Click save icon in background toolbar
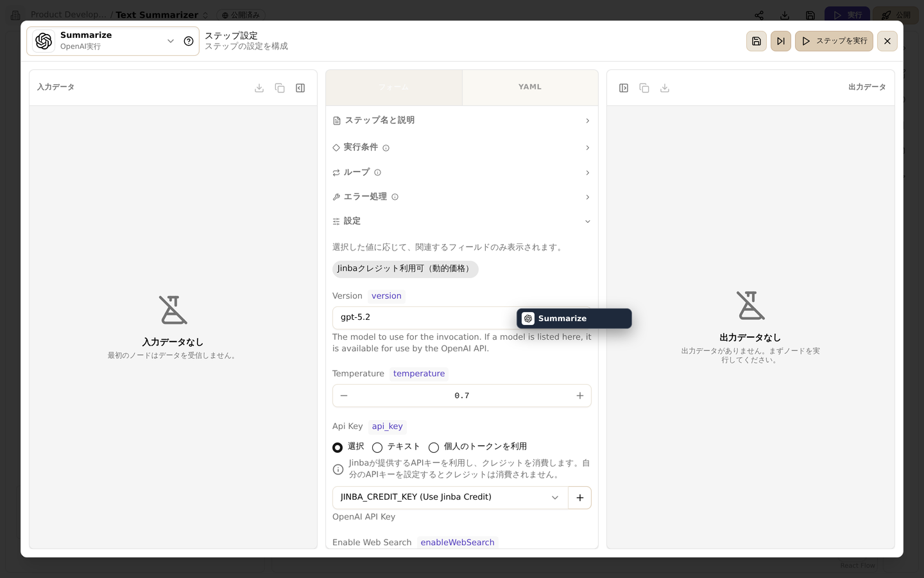924x578 pixels. coord(810,15)
